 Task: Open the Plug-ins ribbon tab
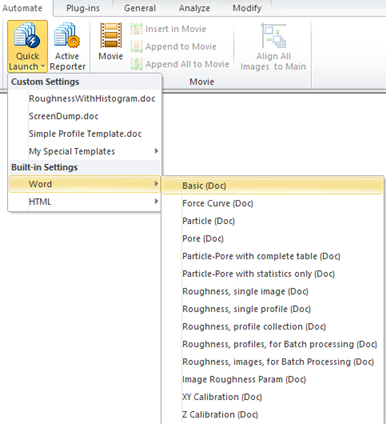[x=83, y=8]
